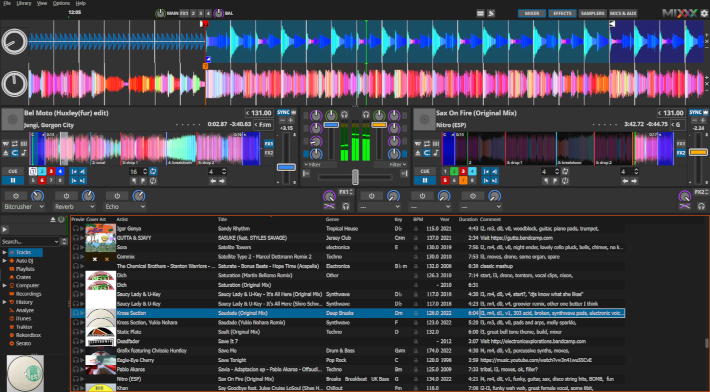The image size is (710, 392).
Task: Expand the Tracks tree node
Action: 5,252
